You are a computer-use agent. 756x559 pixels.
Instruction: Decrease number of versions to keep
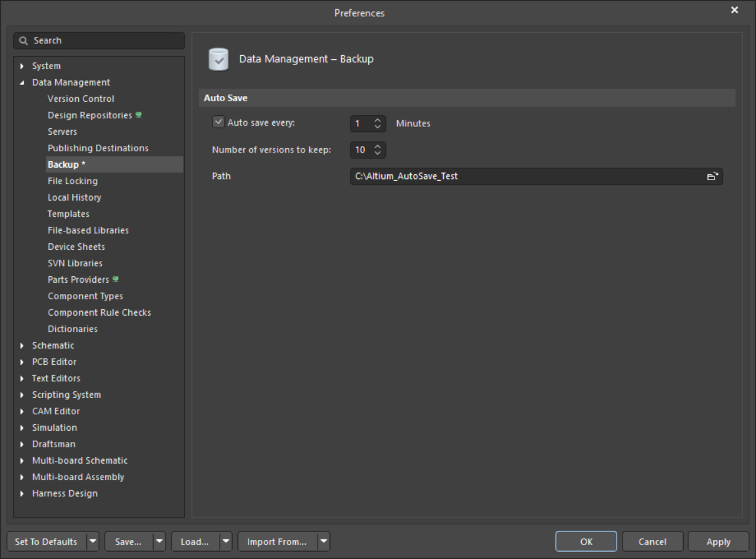(377, 153)
